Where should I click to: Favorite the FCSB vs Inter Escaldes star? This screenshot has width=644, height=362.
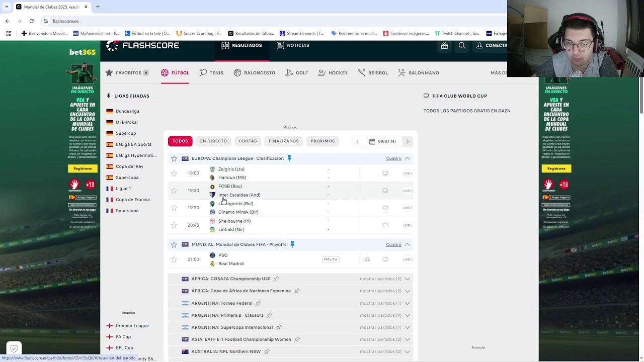[174, 191]
